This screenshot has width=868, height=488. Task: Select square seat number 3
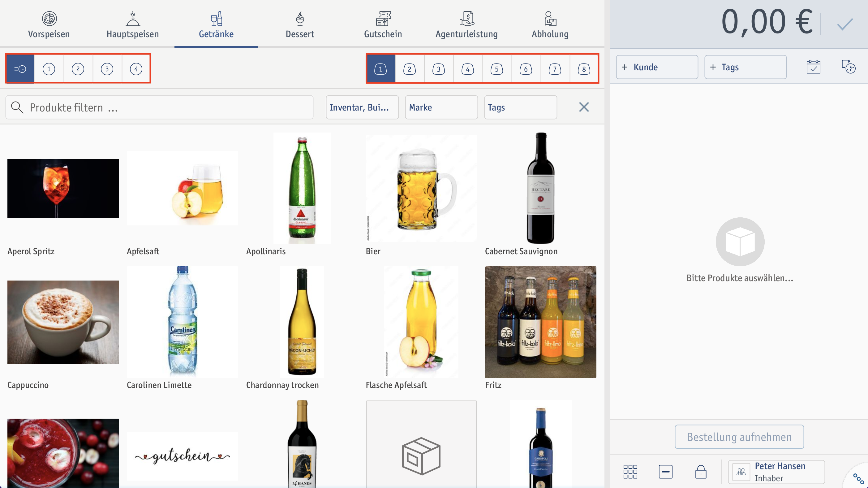click(x=438, y=69)
